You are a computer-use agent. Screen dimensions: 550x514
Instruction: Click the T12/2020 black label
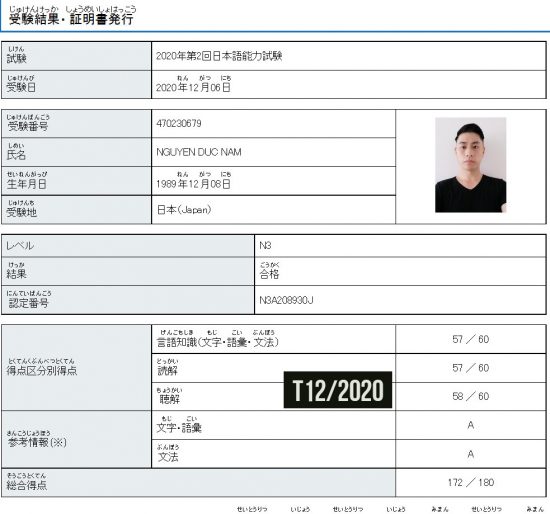[x=338, y=390]
